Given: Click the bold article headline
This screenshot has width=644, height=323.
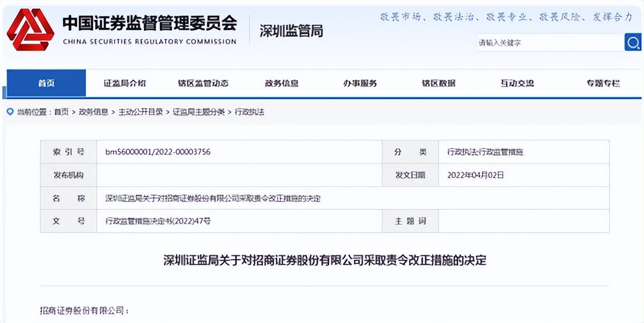Looking at the screenshot, I should (x=325, y=261).
